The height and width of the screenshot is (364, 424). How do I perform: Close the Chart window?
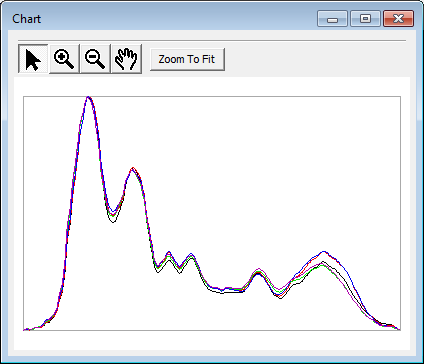pos(399,18)
